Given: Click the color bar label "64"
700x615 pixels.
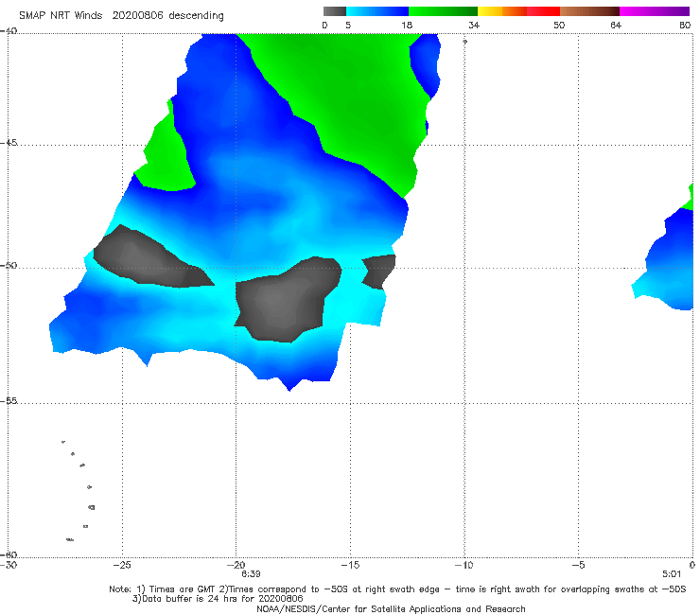Looking at the screenshot, I should (616, 25).
